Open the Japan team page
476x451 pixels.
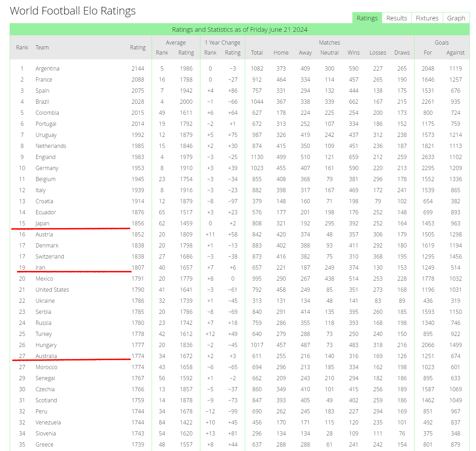(42, 223)
